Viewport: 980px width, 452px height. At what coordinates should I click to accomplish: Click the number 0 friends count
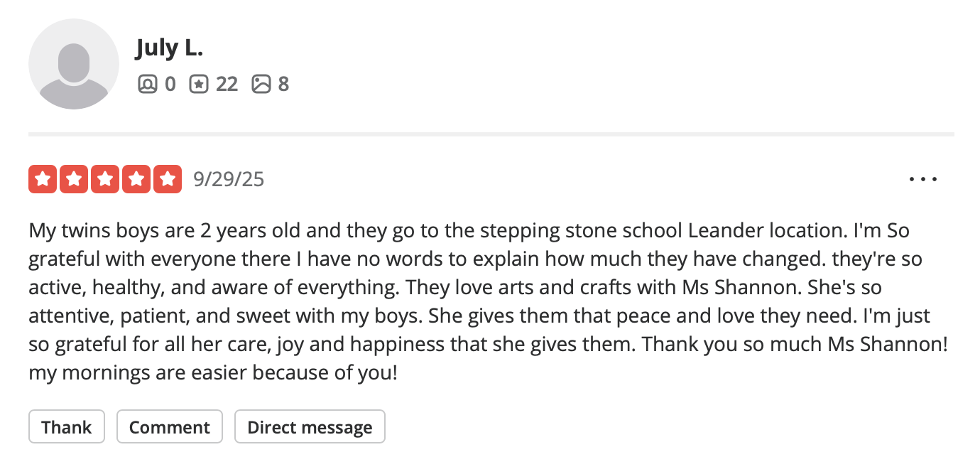pos(170,85)
